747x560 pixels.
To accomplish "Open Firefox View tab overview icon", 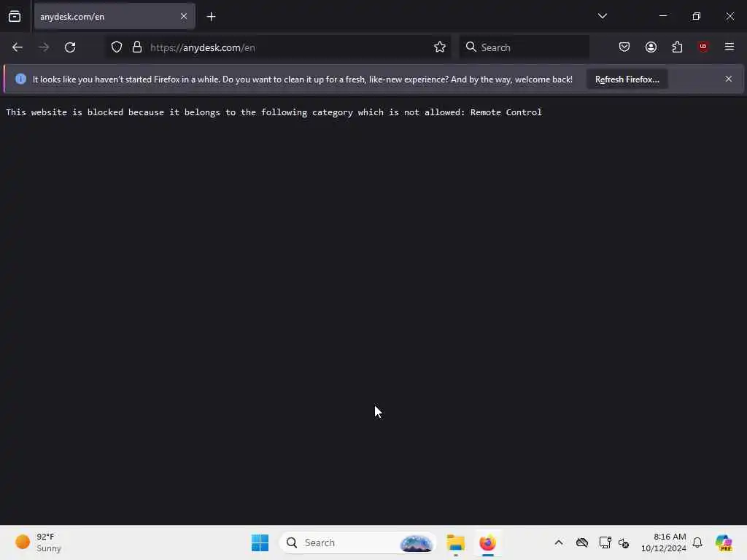I will tap(15, 17).
